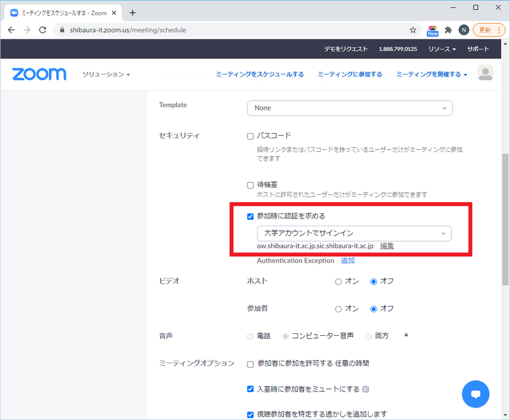Select コンピューター音声 audio option
The width and height of the screenshot is (510, 420).
pos(285,337)
